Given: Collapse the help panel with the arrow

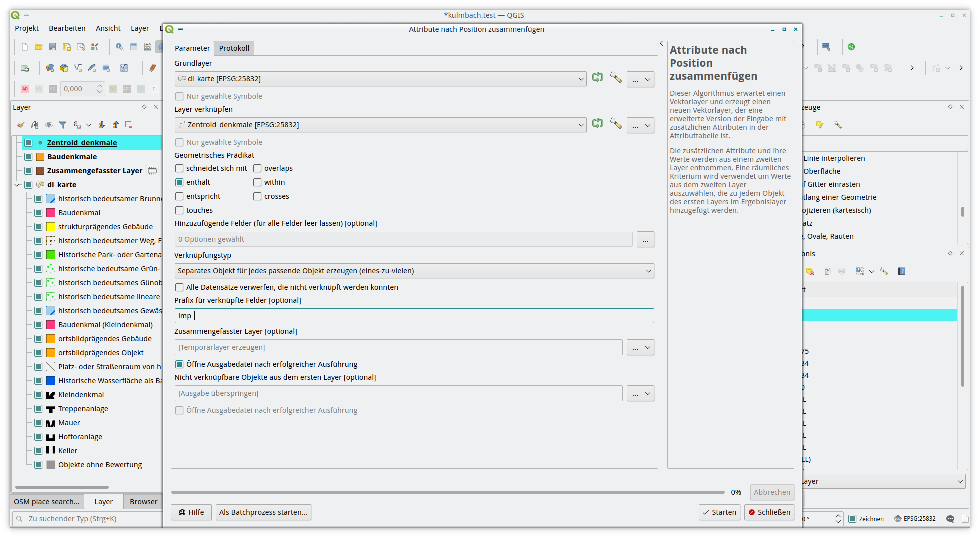Looking at the screenshot, I should [x=661, y=44].
